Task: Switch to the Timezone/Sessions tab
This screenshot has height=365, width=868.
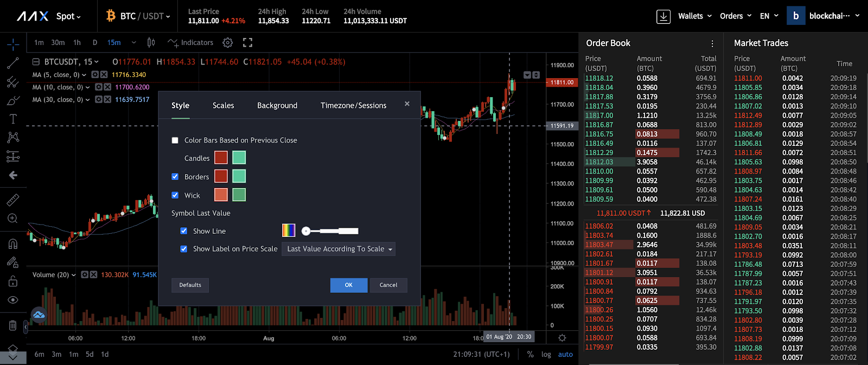Action: (353, 106)
